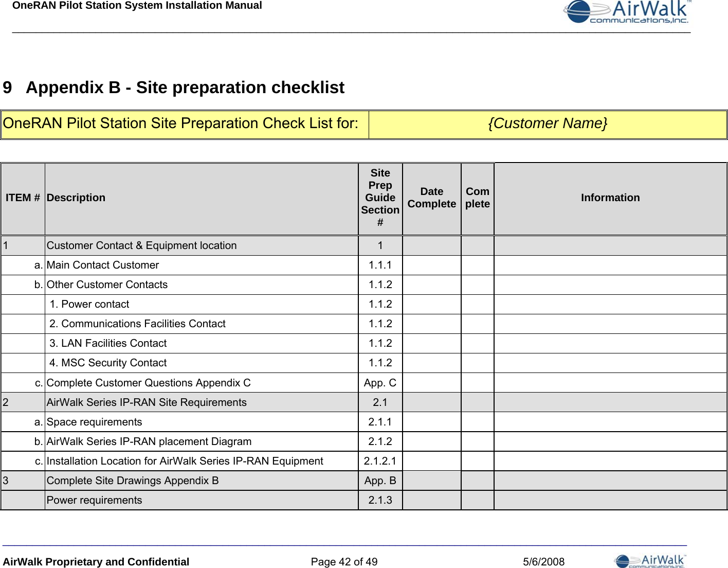The height and width of the screenshot is (568, 728).
Task: Click the AirWalk logo in header
Action: [627, 12]
